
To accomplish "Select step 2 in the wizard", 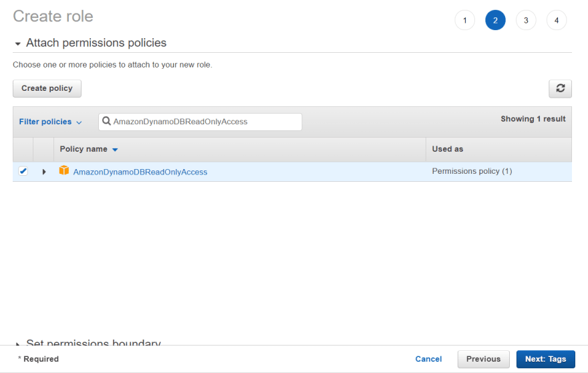I will (495, 20).
